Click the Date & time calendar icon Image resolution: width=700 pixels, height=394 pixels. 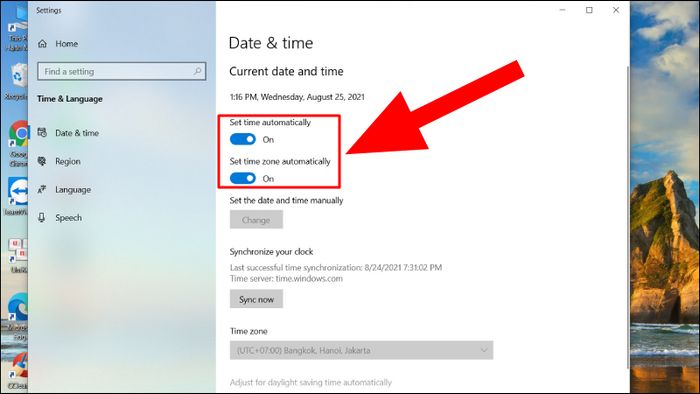[x=42, y=133]
